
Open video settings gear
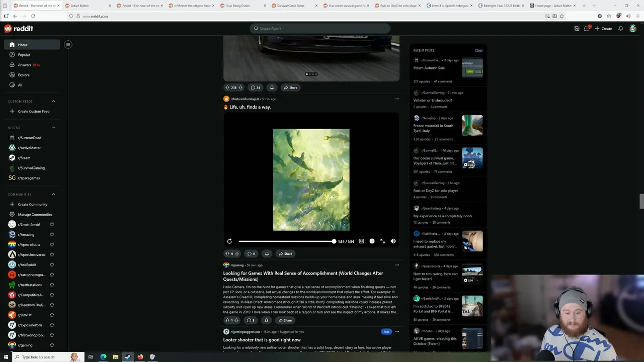[x=372, y=241]
